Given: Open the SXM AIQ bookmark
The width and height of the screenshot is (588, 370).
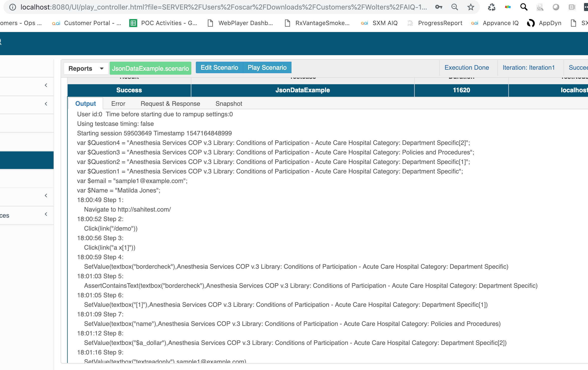Looking at the screenshot, I should pos(379,23).
